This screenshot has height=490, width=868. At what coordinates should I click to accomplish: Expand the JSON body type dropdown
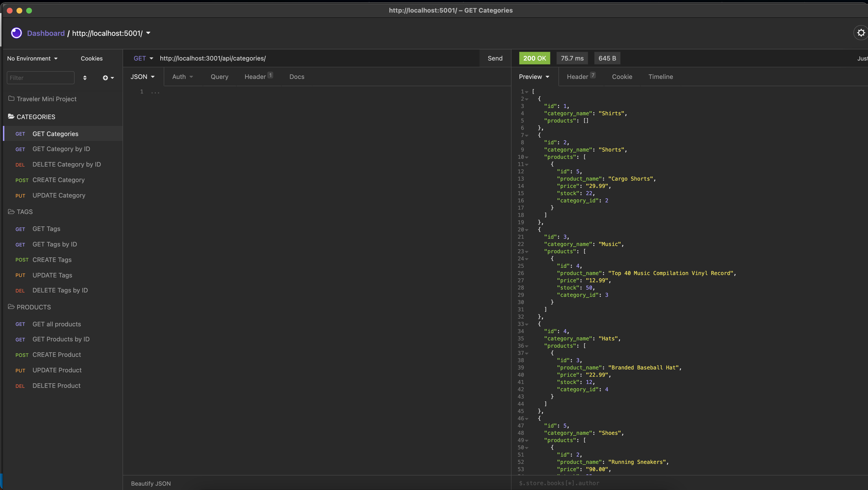coord(143,77)
